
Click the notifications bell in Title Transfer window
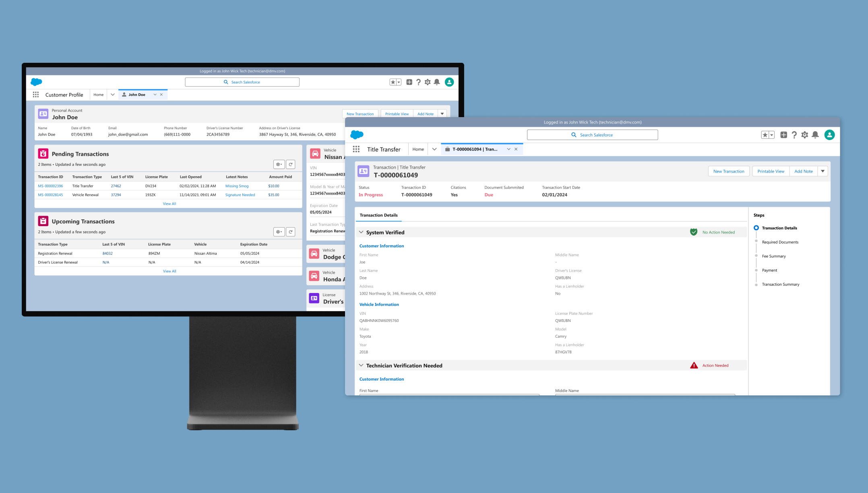815,135
